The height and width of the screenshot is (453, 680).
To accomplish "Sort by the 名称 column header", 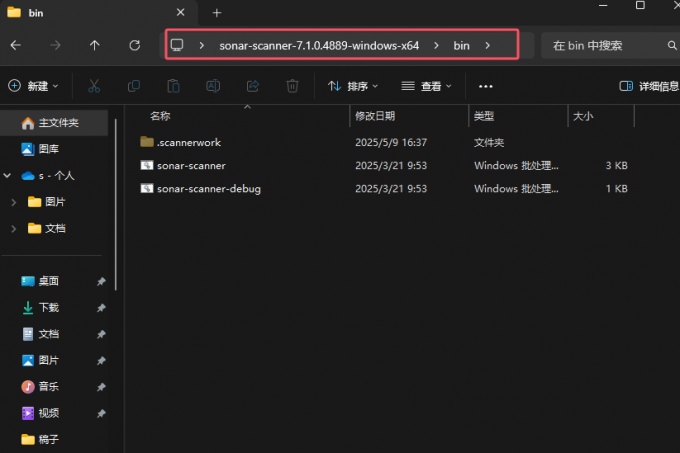I will point(160,116).
